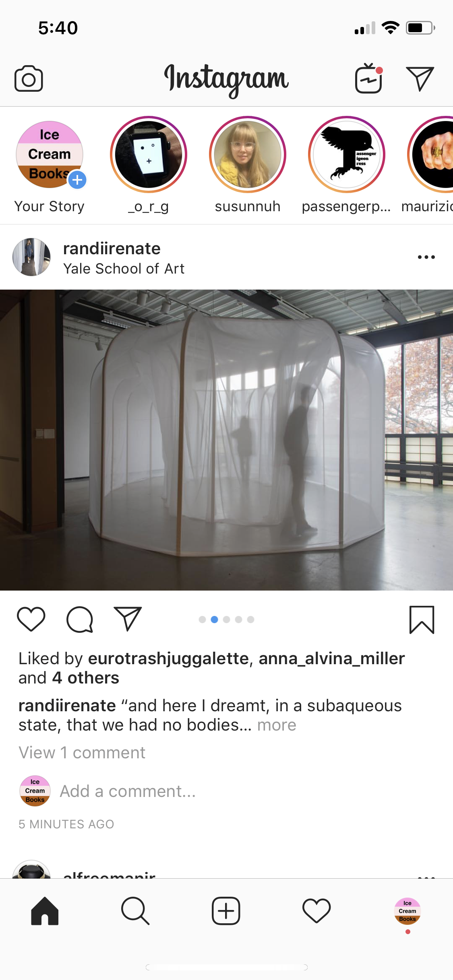Save post with the bookmark icon
Viewport: 453px width, 980px height.
pyautogui.click(x=422, y=620)
